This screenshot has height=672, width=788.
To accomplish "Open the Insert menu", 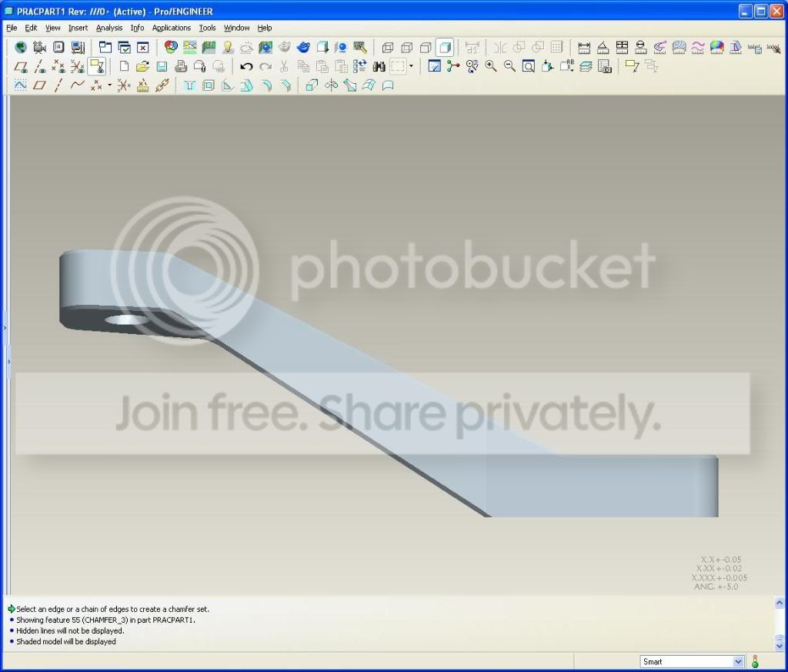I will pos(78,28).
